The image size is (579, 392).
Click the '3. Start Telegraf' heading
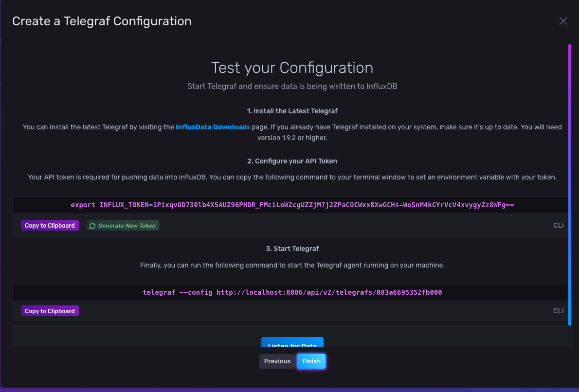point(292,249)
